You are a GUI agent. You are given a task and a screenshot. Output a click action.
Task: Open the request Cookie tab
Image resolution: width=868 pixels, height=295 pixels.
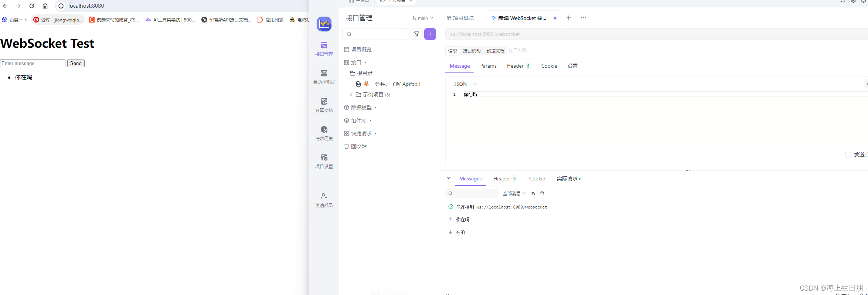click(549, 66)
